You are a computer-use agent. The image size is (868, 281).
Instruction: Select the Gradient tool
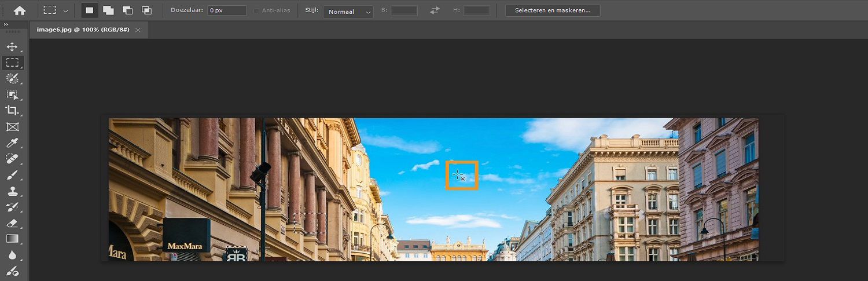pyautogui.click(x=12, y=239)
